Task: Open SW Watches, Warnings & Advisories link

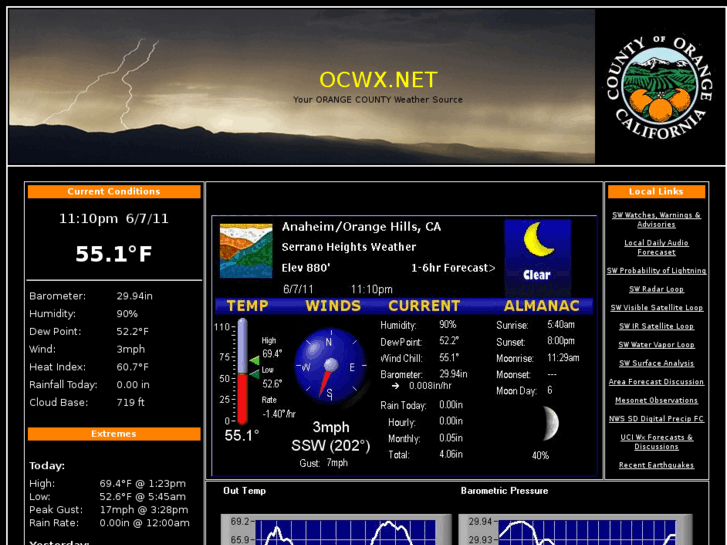Action: pyautogui.click(x=656, y=219)
